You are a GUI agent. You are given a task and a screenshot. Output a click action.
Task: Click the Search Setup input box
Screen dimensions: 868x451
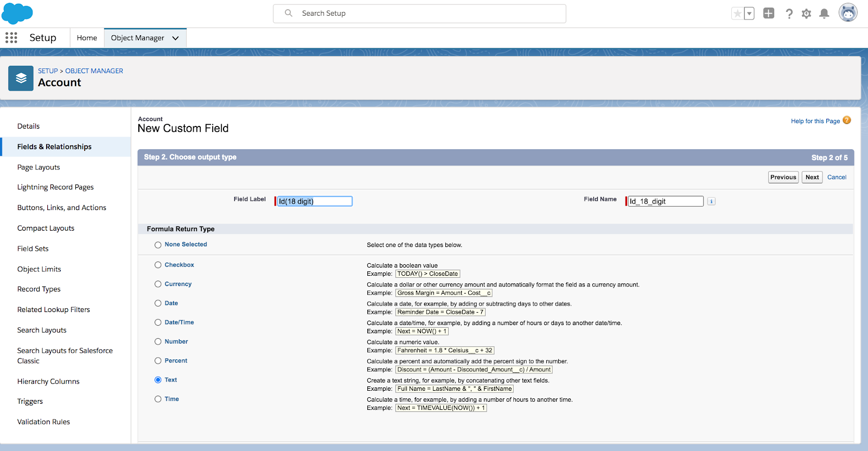[x=419, y=14]
